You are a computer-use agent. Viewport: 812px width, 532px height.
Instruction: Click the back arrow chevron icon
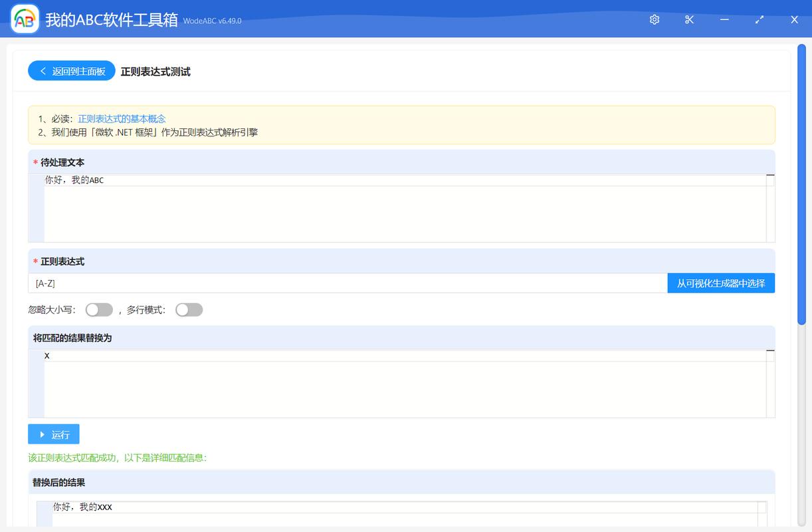(x=43, y=71)
